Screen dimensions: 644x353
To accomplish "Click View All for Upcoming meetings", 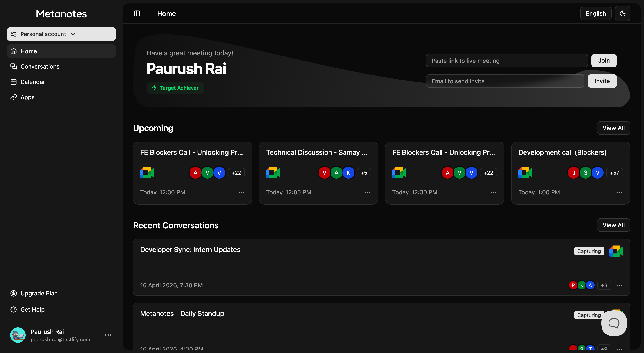I will 613,128.
